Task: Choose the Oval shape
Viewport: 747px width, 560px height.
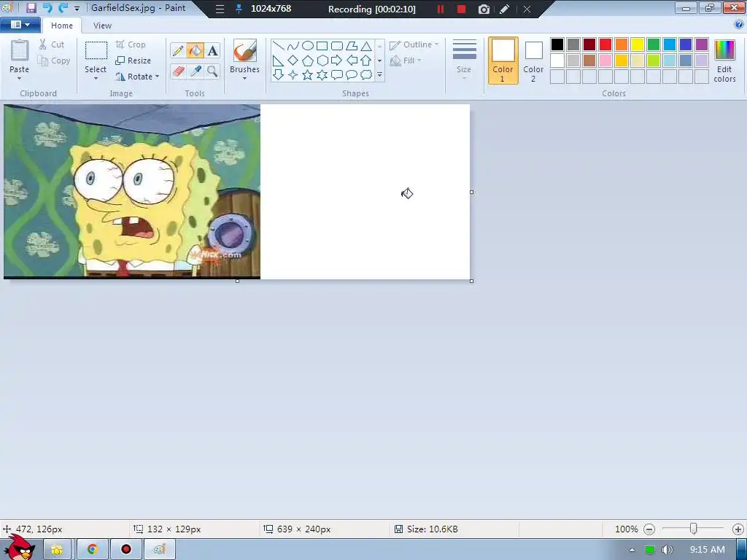Action: (x=308, y=46)
